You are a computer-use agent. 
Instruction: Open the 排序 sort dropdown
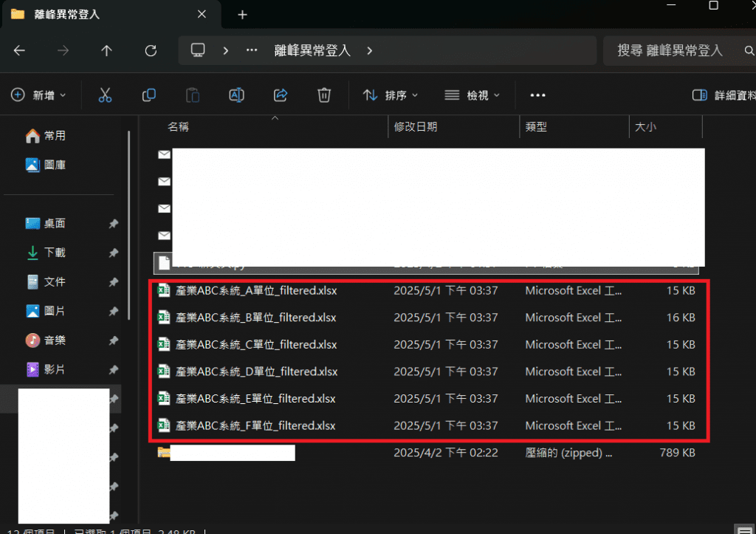391,95
